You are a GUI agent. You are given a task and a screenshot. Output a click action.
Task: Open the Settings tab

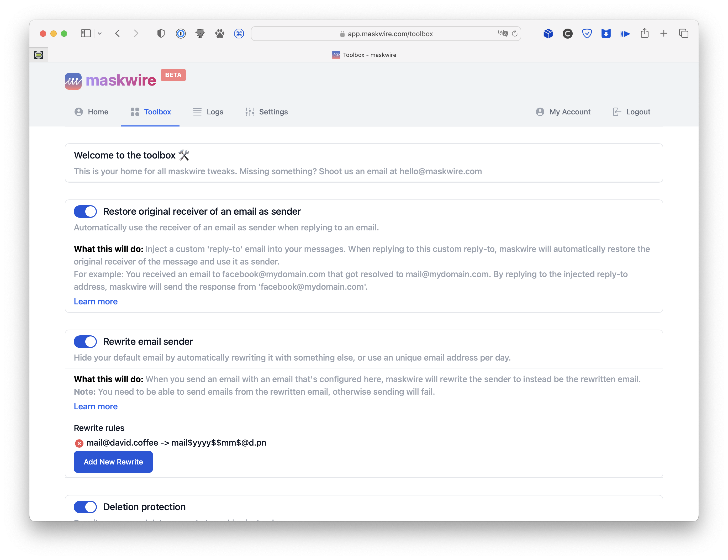click(x=266, y=112)
